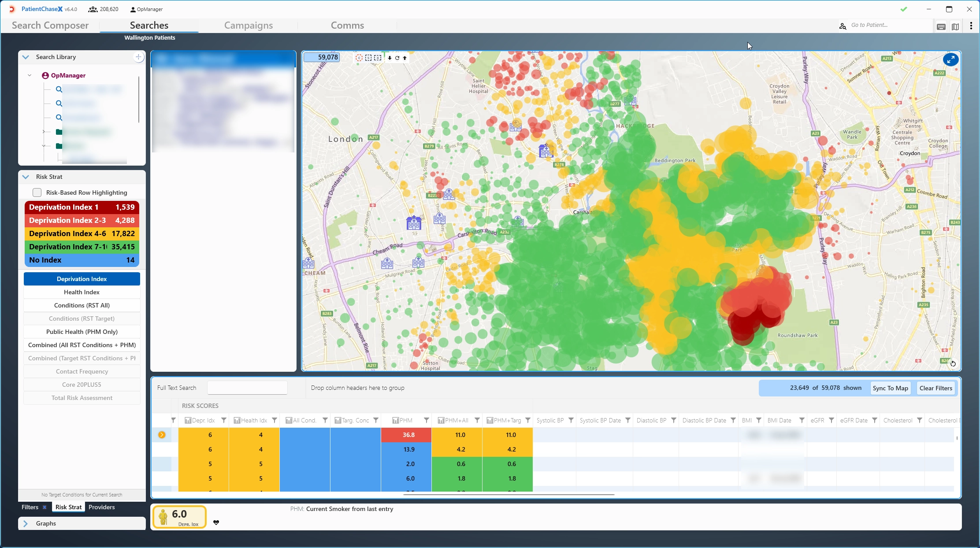980x548 pixels.
Task: Collapse the Search Library panel
Action: (x=25, y=57)
